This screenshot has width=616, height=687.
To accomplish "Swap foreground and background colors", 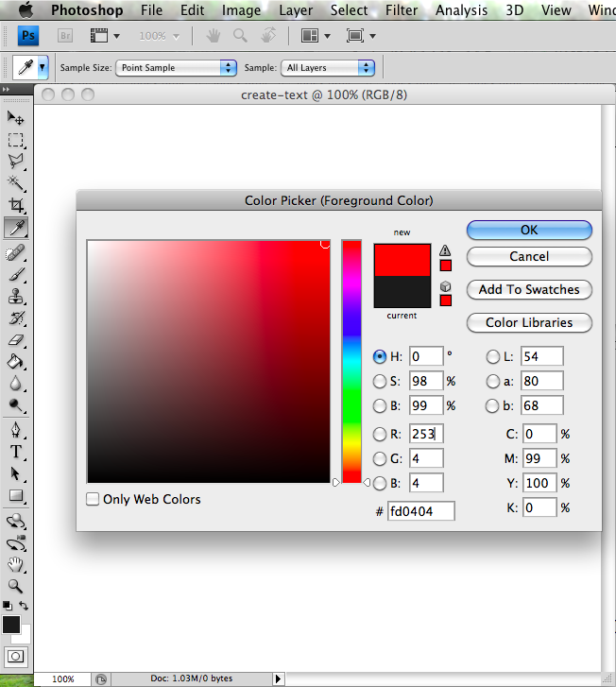I will [x=24, y=606].
